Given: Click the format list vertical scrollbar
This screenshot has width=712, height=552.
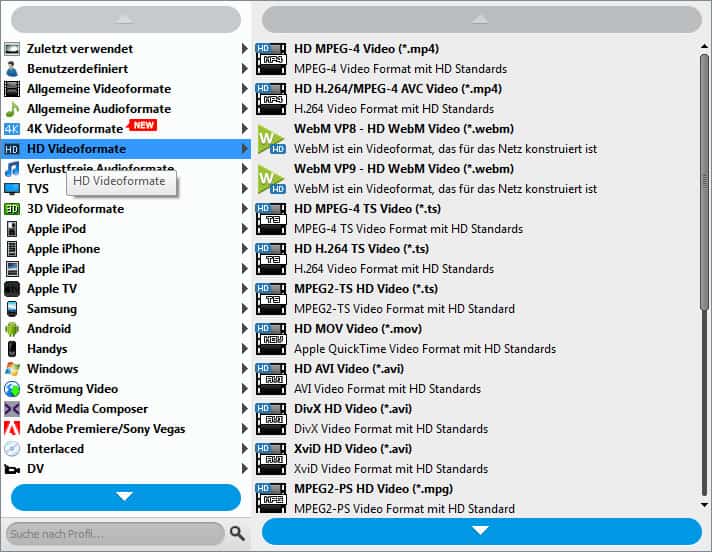Looking at the screenshot, I should tap(705, 180).
